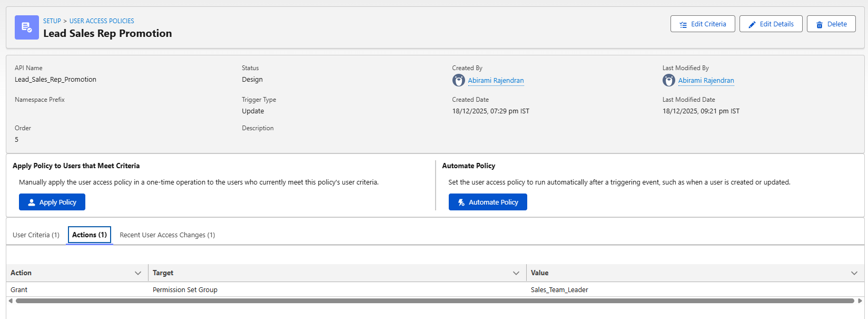The height and width of the screenshot is (319, 868).
Task: Open Recent User Access Changes tab
Action: pyautogui.click(x=167, y=235)
